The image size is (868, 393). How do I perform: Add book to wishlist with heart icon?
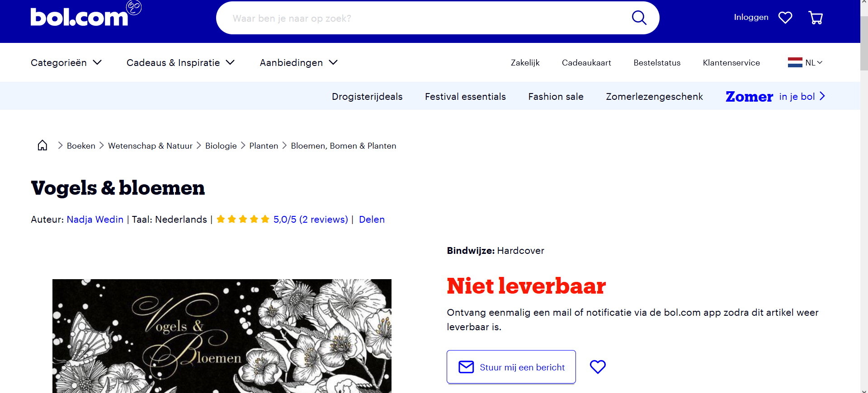click(x=598, y=367)
